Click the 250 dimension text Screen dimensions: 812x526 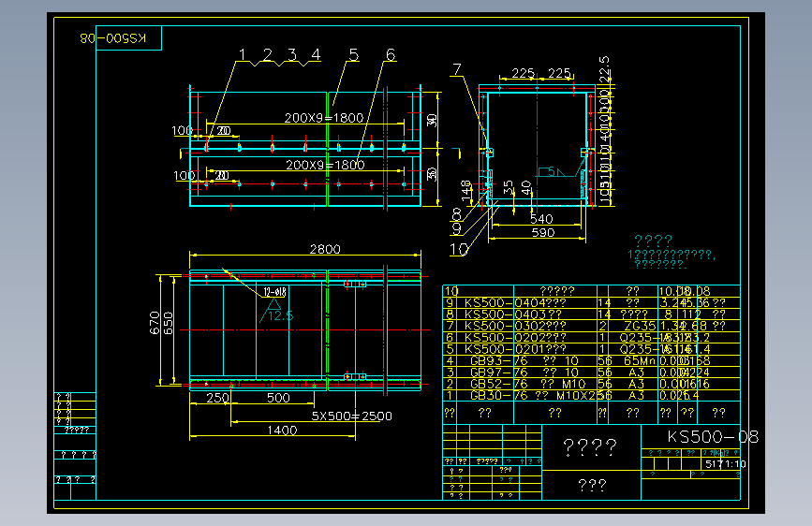coord(217,398)
